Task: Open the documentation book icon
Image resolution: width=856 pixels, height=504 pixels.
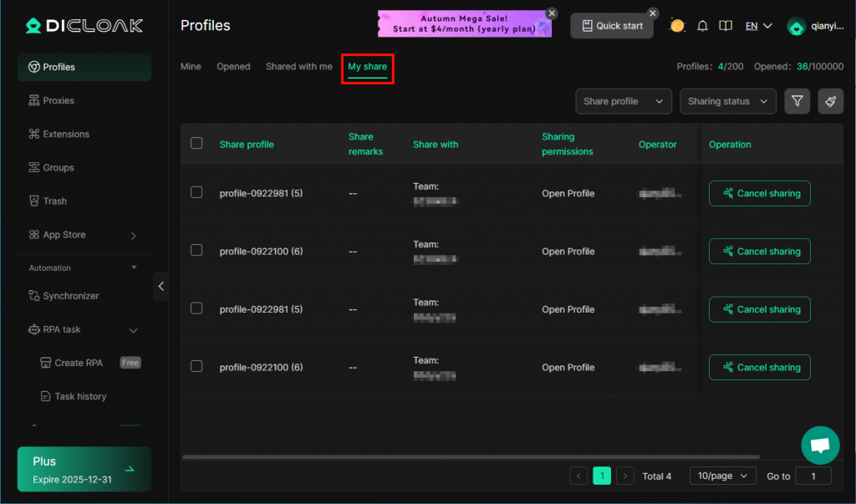Action: [x=726, y=26]
